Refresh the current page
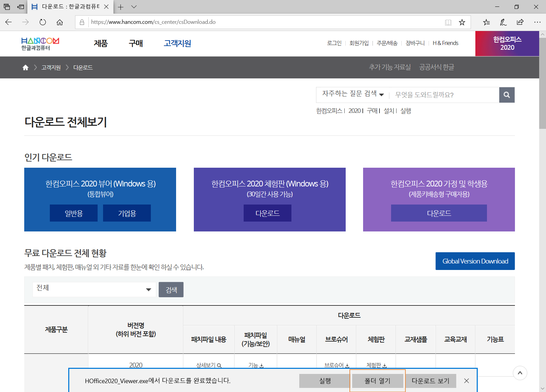The width and height of the screenshot is (546, 392). point(43,22)
